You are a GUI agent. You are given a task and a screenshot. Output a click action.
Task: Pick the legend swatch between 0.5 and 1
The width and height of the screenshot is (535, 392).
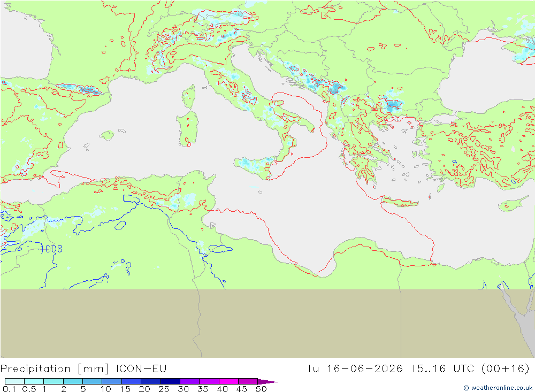pos(34,381)
